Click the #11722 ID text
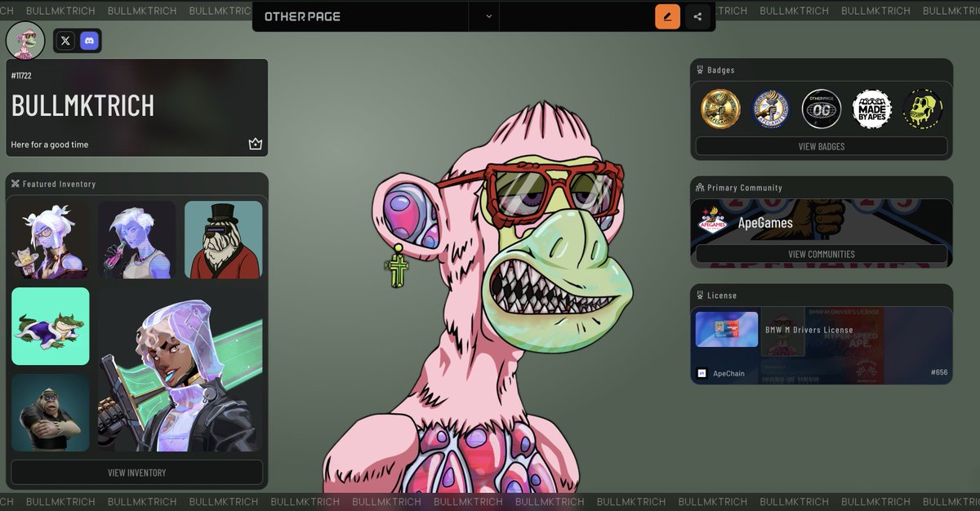 (x=21, y=76)
